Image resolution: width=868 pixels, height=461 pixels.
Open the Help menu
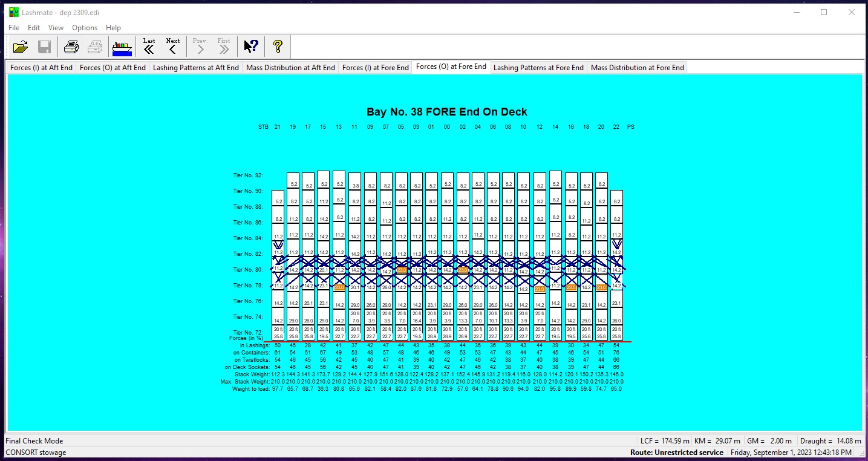pos(113,28)
